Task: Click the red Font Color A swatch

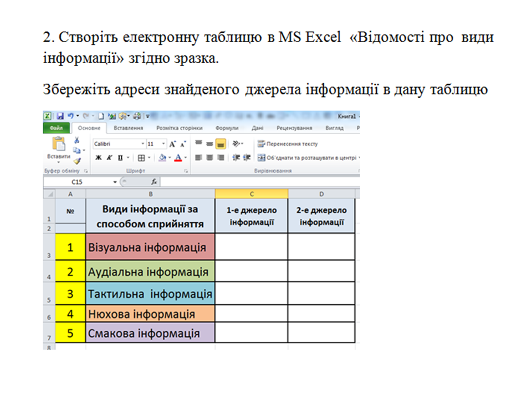Action: (x=178, y=158)
